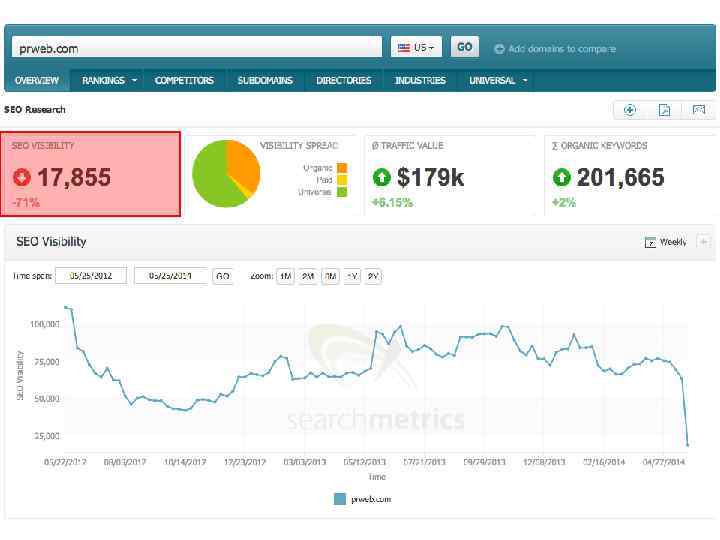This screenshot has height=540, width=720.
Task: Click the yellow Paid legend swatch
Action: point(342,180)
